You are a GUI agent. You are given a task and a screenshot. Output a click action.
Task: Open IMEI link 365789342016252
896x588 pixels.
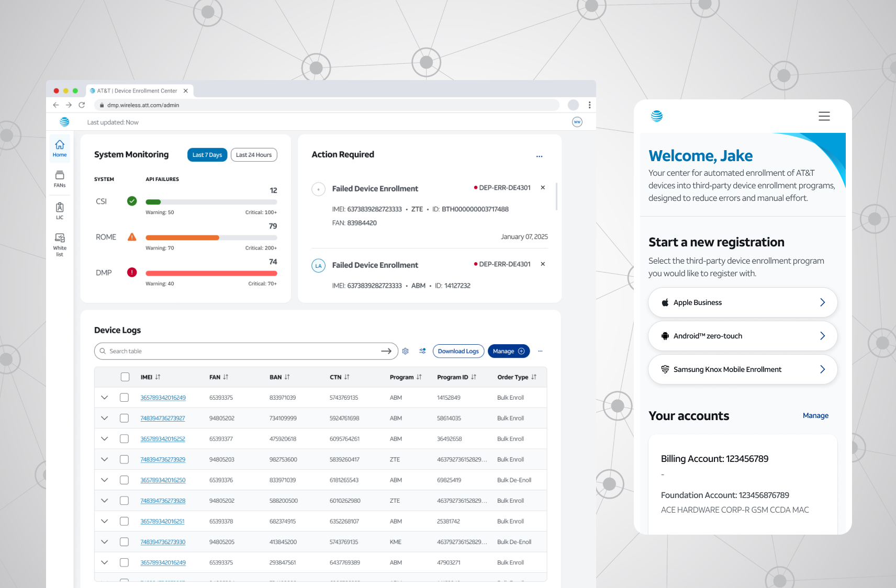[x=163, y=439]
